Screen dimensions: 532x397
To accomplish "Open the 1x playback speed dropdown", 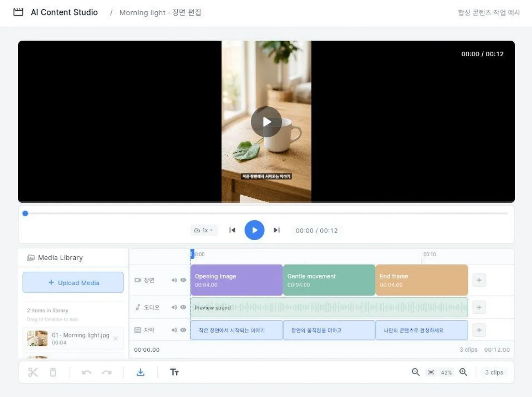I will tap(204, 230).
